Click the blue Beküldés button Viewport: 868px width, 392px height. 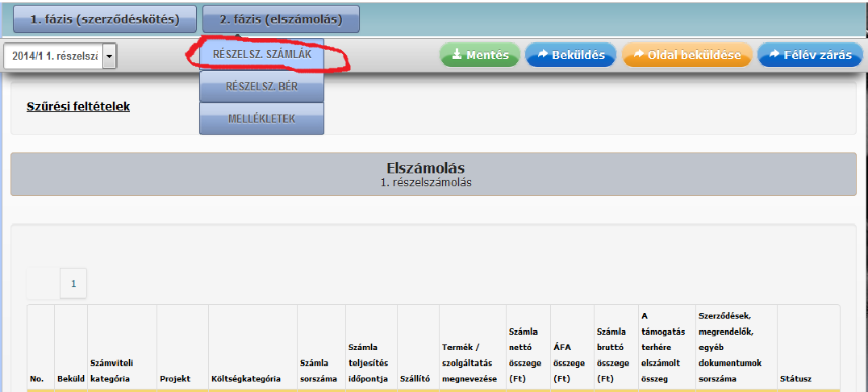point(571,55)
